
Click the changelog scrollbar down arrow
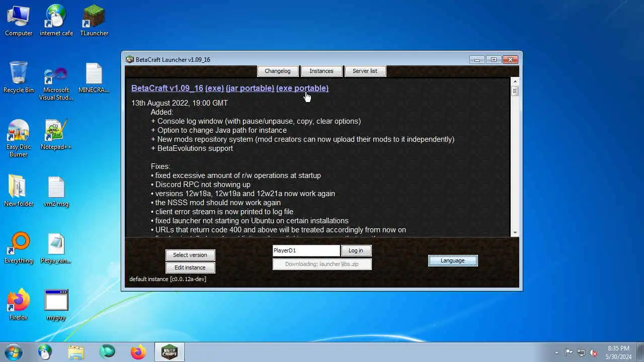[515, 232]
